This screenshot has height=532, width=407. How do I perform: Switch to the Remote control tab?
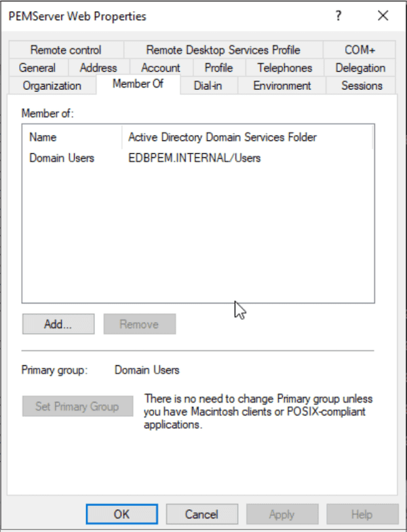[66, 50]
